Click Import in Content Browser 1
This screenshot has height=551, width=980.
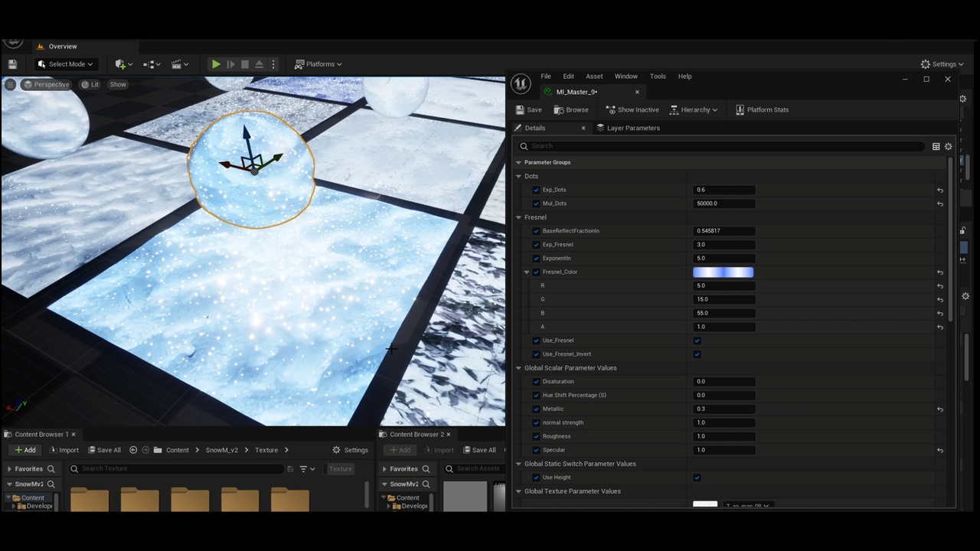pos(64,450)
